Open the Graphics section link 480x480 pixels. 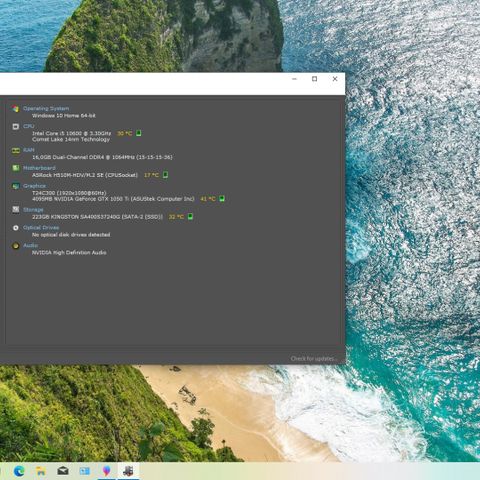click(x=34, y=186)
